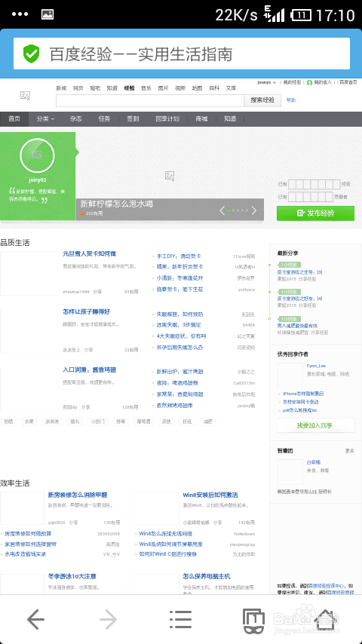Switch to 图片 top link

pos(163,88)
